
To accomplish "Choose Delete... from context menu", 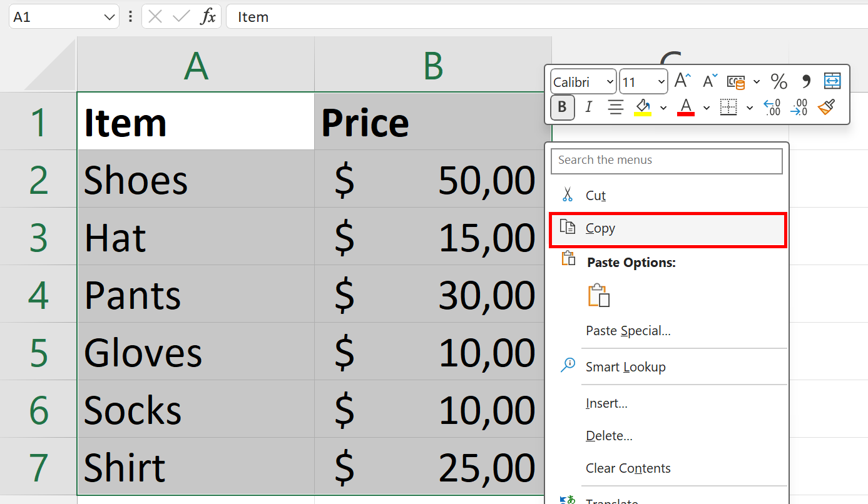I will [x=666, y=436].
